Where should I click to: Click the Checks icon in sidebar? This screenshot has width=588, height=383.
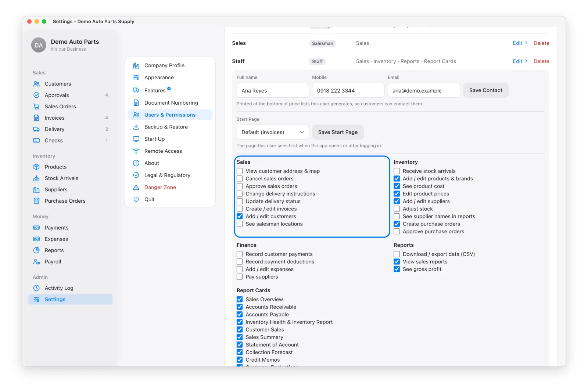pyautogui.click(x=36, y=141)
